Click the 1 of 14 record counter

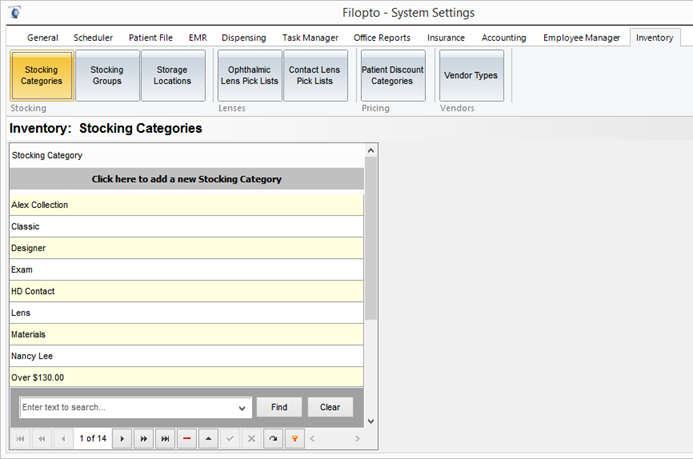pos(93,439)
